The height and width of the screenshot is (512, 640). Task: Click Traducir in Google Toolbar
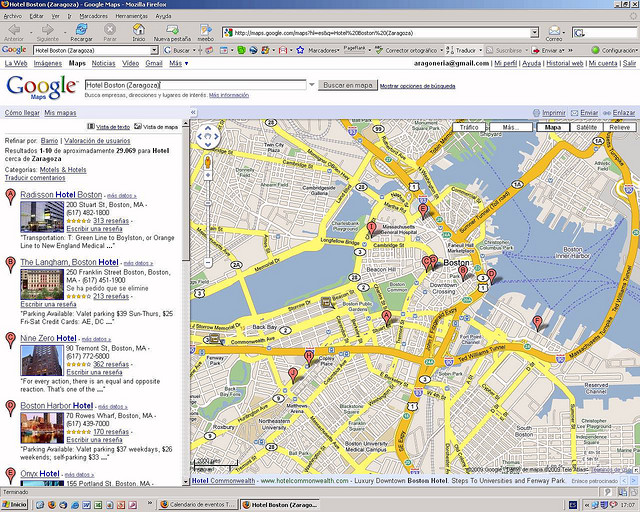point(465,50)
